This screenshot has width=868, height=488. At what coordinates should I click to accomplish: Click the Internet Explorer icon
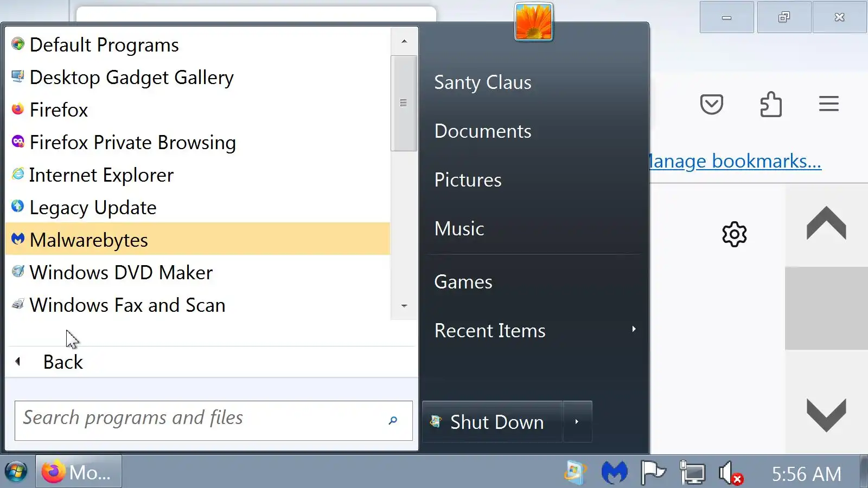pyautogui.click(x=18, y=174)
